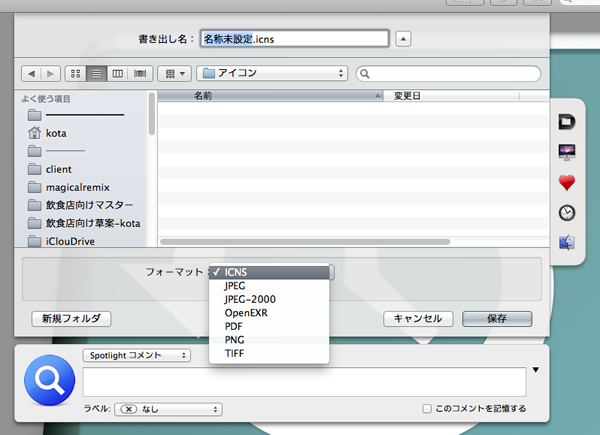Collapse the dialog with the triangle button

(x=403, y=39)
